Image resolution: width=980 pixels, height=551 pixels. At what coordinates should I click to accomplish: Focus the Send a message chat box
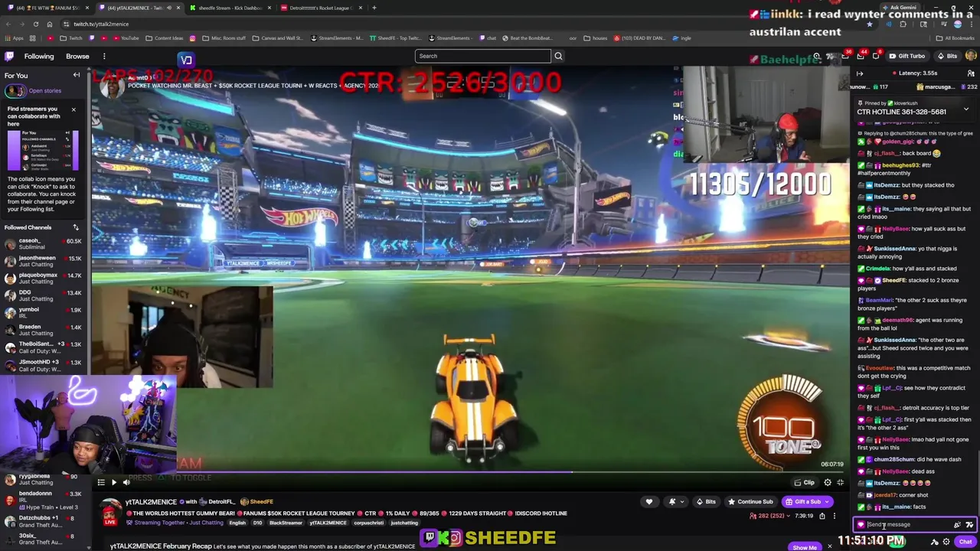pyautogui.click(x=916, y=525)
